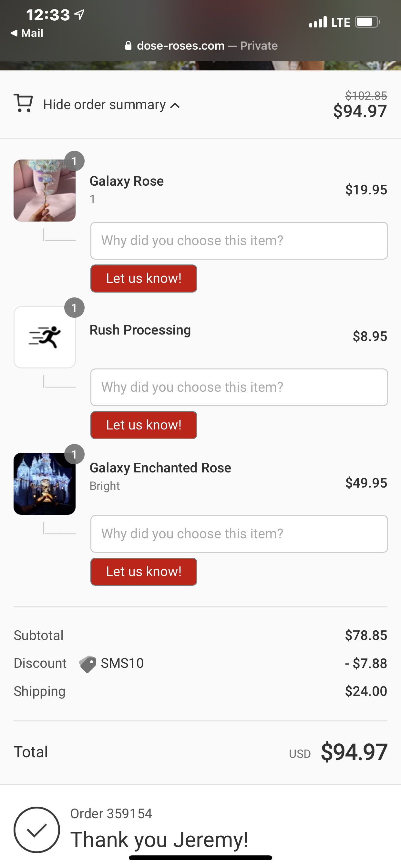The width and height of the screenshot is (401, 868).
Task: Click Let us know under Rush Processing
Action: [144, 425]
